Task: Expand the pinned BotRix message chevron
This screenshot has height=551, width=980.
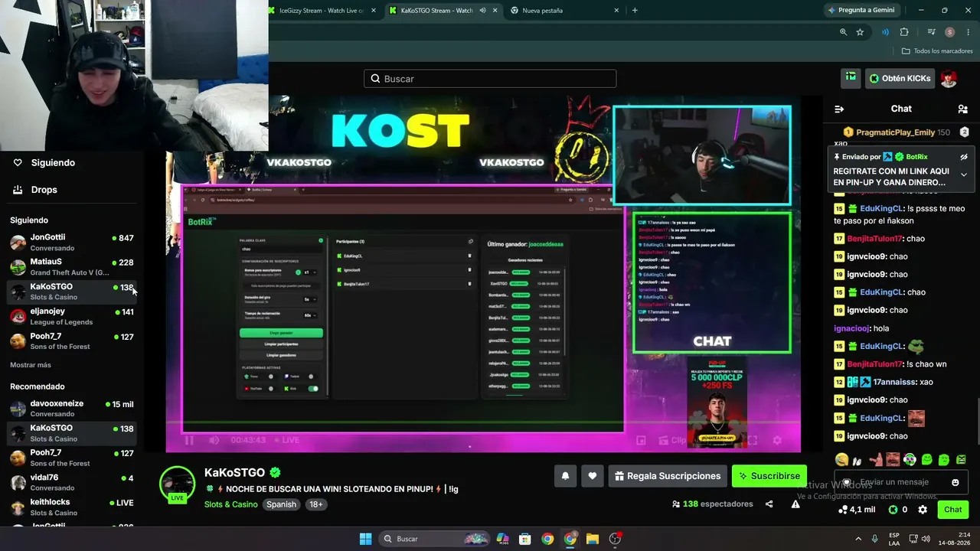Action: coord(964,175)
